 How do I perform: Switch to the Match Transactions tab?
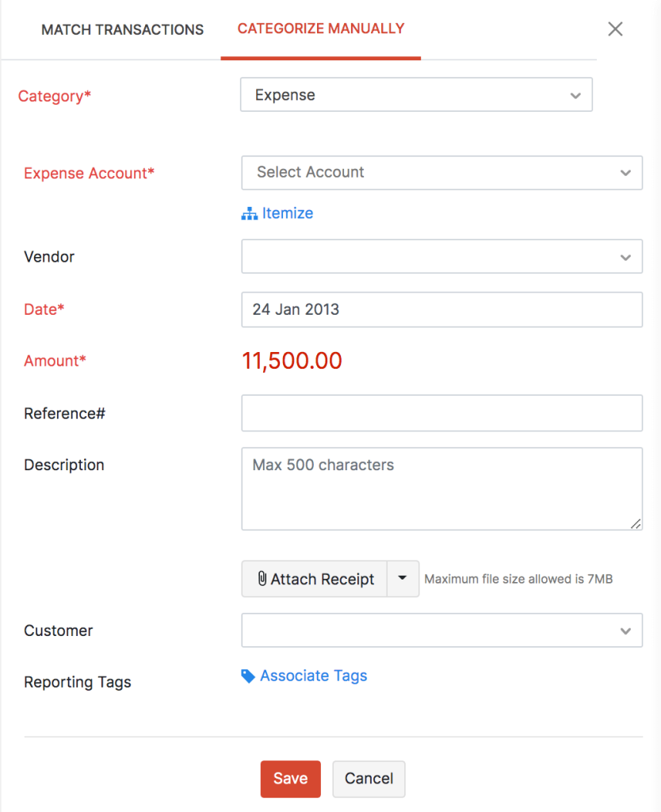point(122,29)
